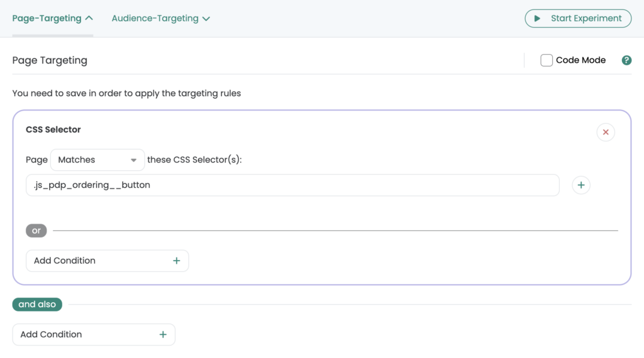Click Add Condition under the or divider
Image resolution: width=644 pixels, height=358 pixels.
coord(107,261)
